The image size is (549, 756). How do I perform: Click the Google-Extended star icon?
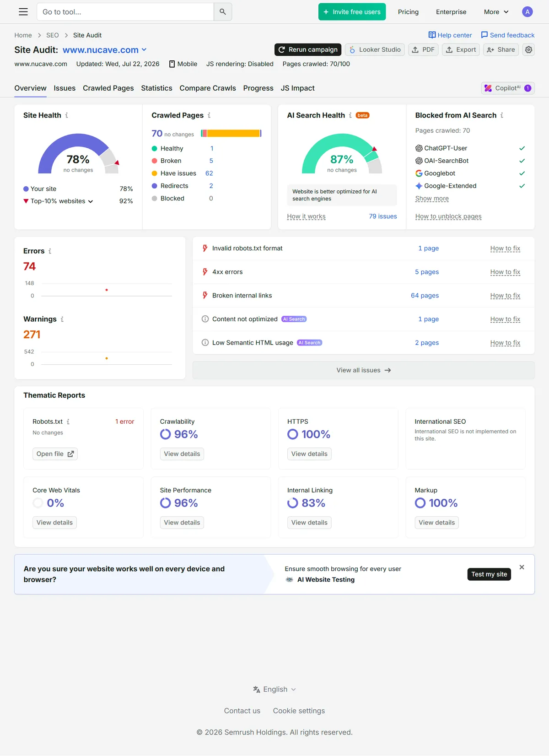419,186
